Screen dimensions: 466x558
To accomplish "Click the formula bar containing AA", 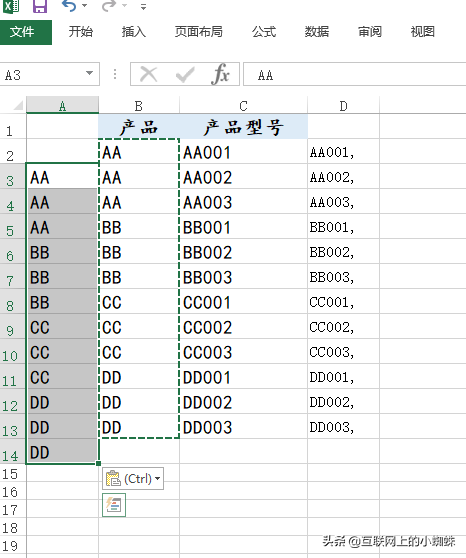I will click(x=355, y=74).
